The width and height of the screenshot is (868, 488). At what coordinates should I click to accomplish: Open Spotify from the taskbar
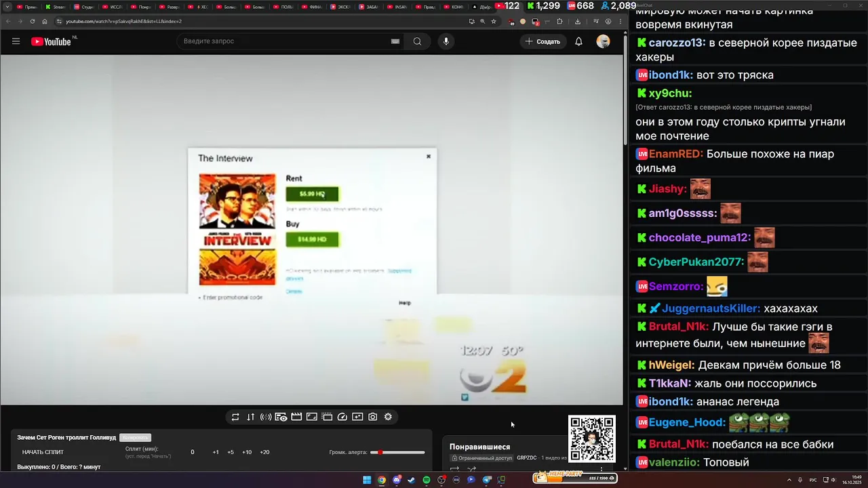coord(427,480)
